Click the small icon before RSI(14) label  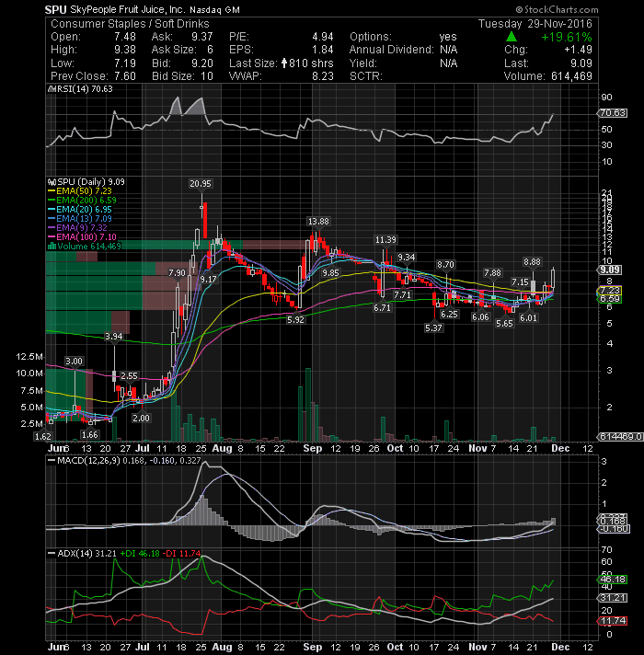52,89
